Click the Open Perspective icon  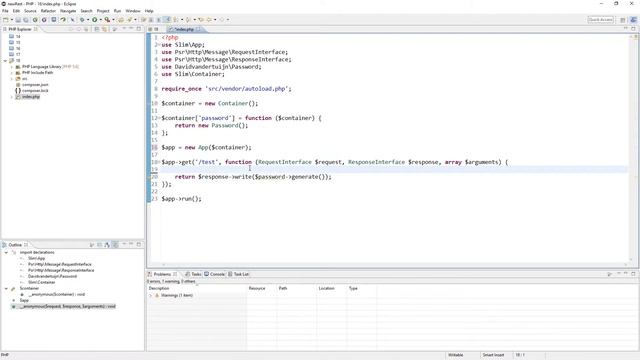tap(623, 20)
